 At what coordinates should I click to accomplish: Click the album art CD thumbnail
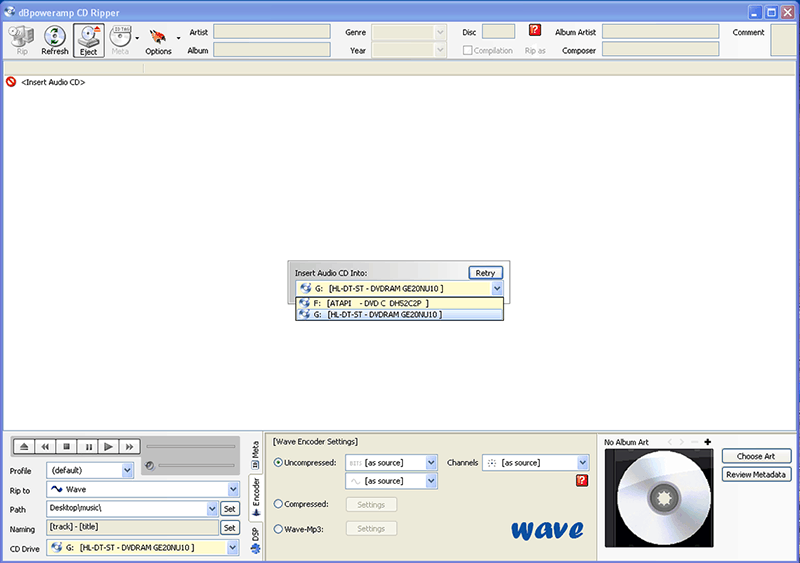[659, 498]
